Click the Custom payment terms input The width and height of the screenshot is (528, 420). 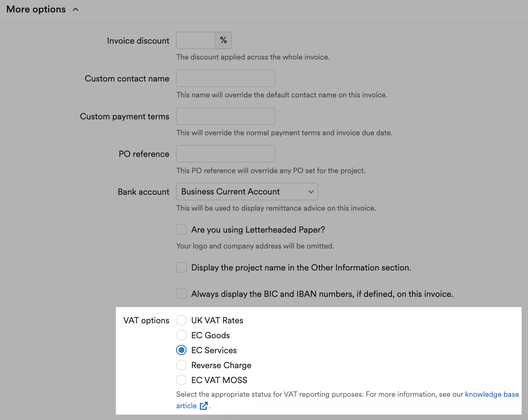click(225, 116)
